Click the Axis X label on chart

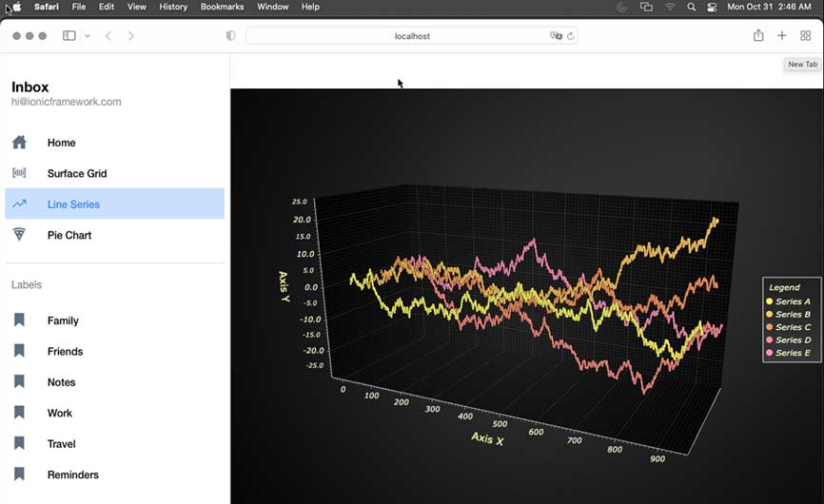pyautogui.click(x=487, y=439)
